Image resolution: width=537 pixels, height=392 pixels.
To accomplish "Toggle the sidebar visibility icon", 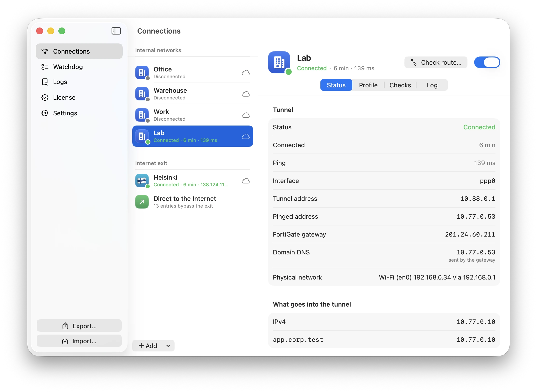I will click(116, 31).
